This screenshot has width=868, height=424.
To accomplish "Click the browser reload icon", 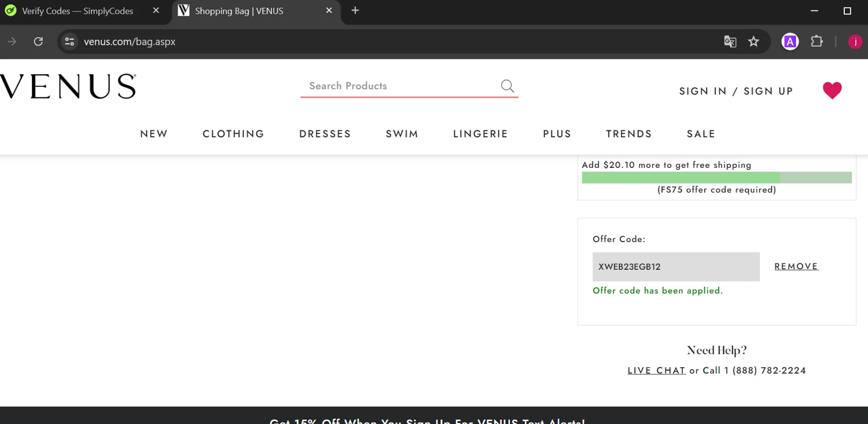I will 38,42.
